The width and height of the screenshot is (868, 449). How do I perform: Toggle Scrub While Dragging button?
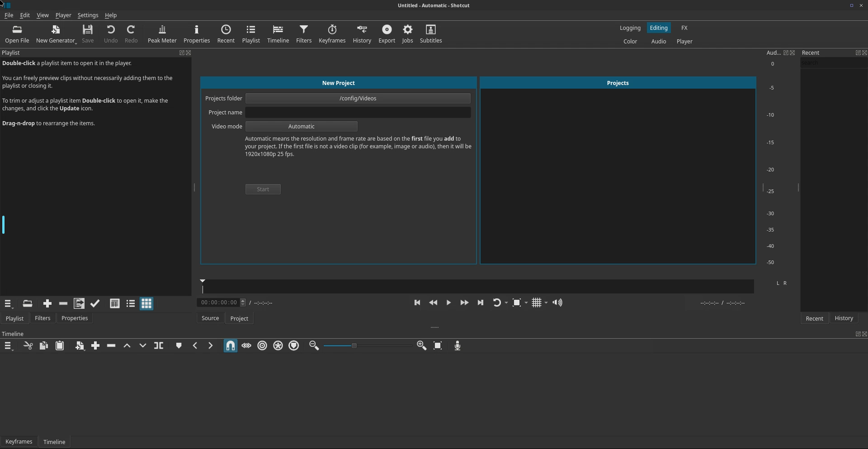pos(246,346)
